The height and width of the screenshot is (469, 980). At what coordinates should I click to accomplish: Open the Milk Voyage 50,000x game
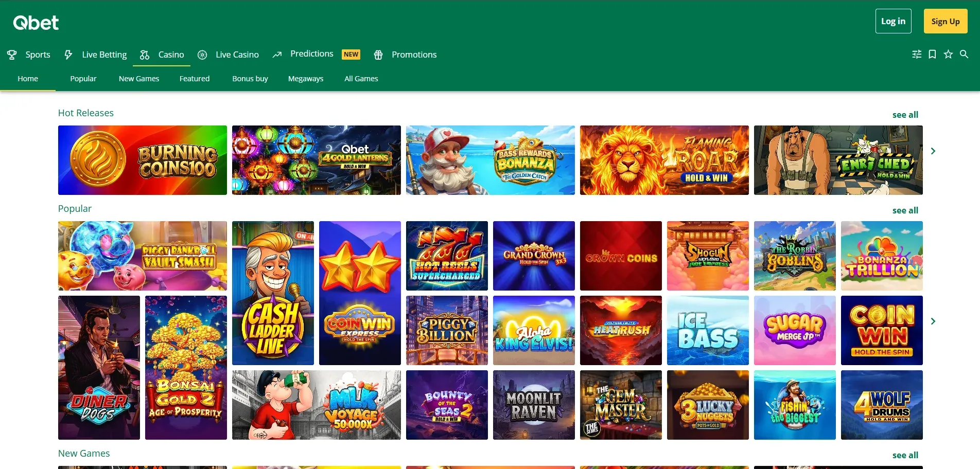317,405
